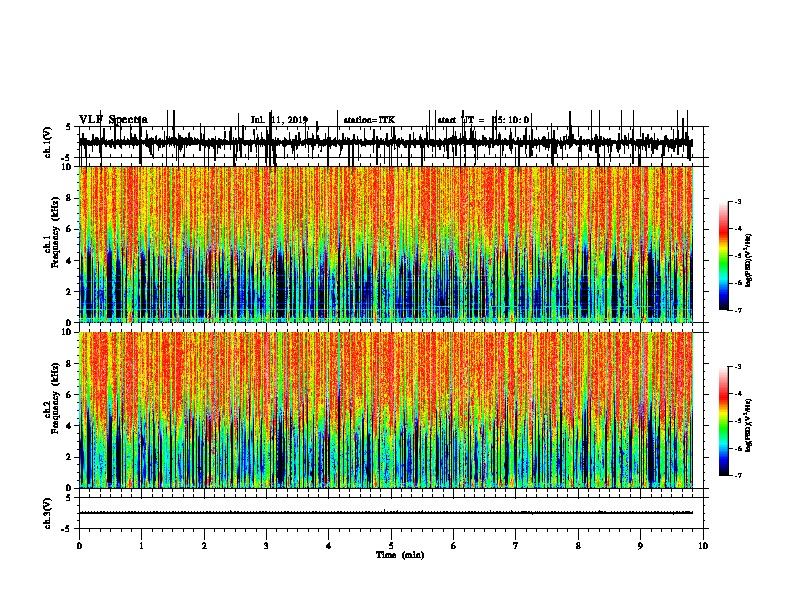Click the ch.2 color bar log PSD label
The width and height of the screenshot is (792, 612).
749,425
